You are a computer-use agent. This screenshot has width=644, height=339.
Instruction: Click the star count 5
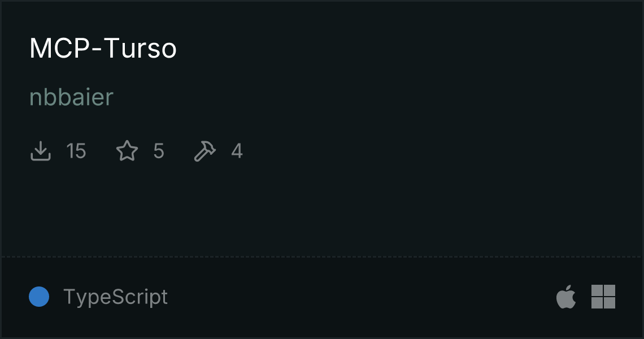coord(159,151)
